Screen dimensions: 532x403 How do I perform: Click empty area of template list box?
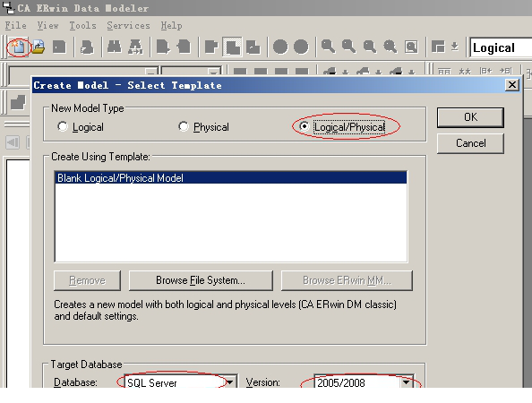[x=231, y=222]
